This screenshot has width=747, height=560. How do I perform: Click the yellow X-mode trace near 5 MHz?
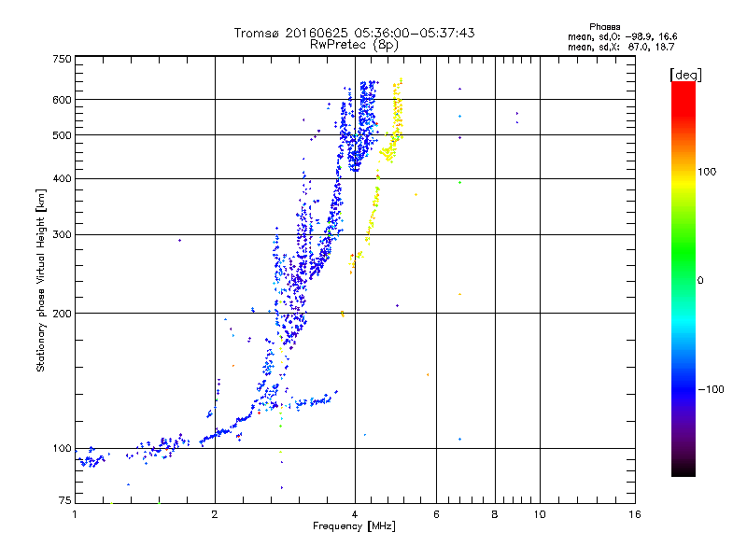[x=398, y=114]
